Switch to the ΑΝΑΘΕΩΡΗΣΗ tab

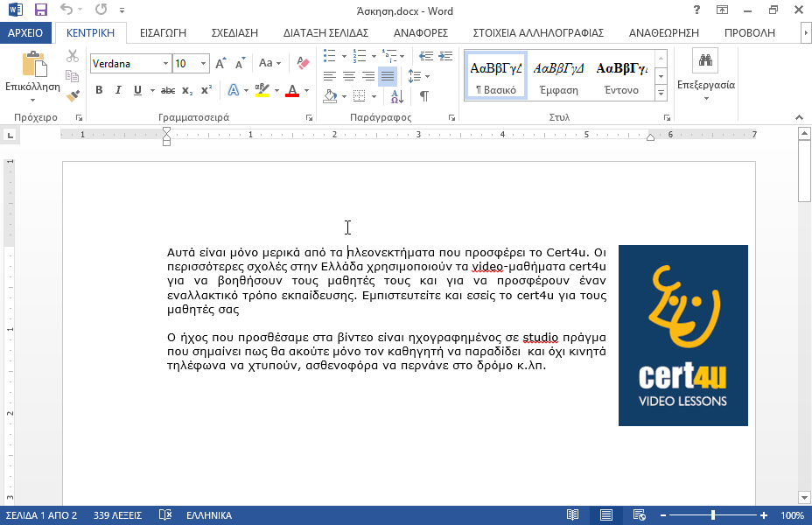(x=664, y=32)
